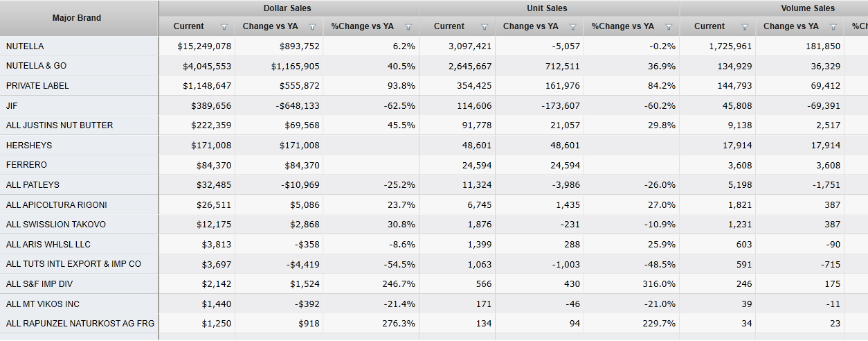Screen dimensions: 868x341
Task: Click the FERRERO brand row label
Action: pyautogui.click(x=26, y=165)
